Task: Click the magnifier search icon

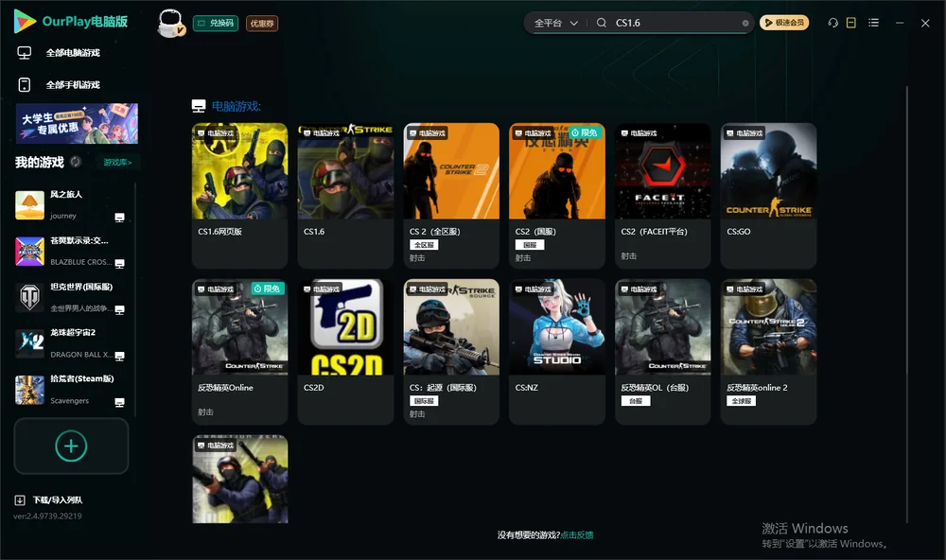Action: (602, 23)
